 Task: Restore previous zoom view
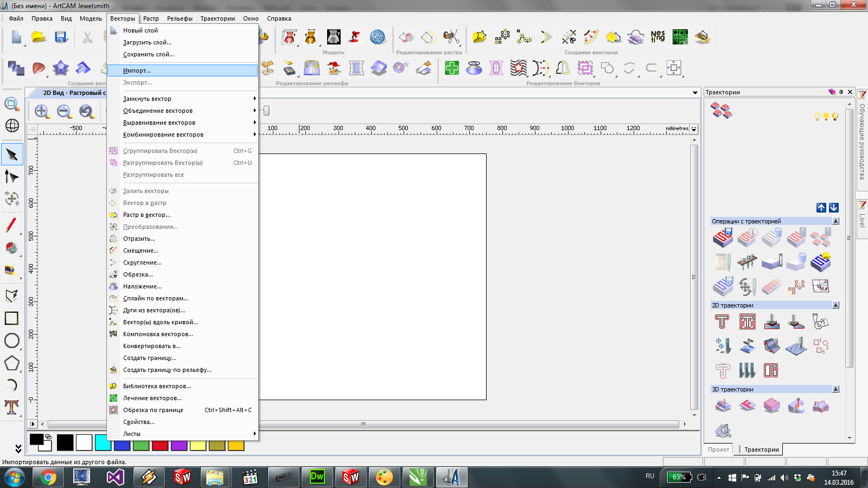click(87, 112)
